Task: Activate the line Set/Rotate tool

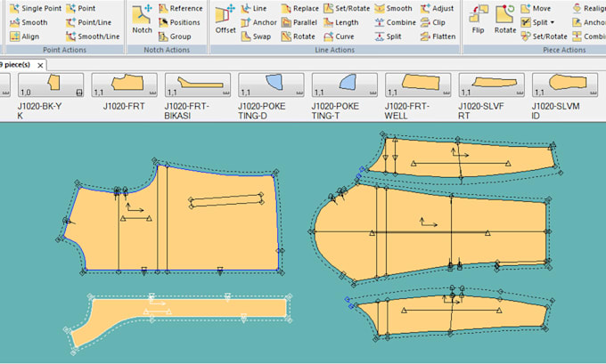Action: 347,8
